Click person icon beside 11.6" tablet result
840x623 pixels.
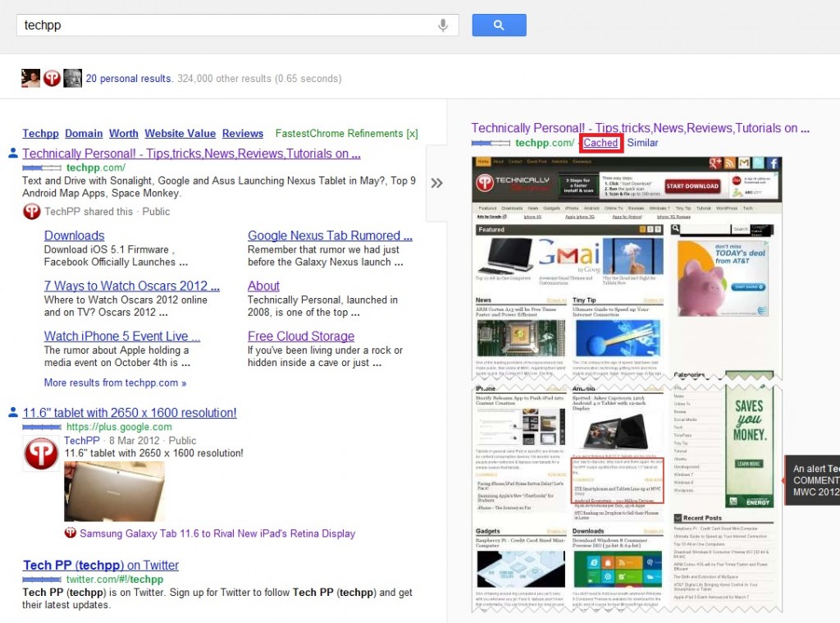[13, 412]
